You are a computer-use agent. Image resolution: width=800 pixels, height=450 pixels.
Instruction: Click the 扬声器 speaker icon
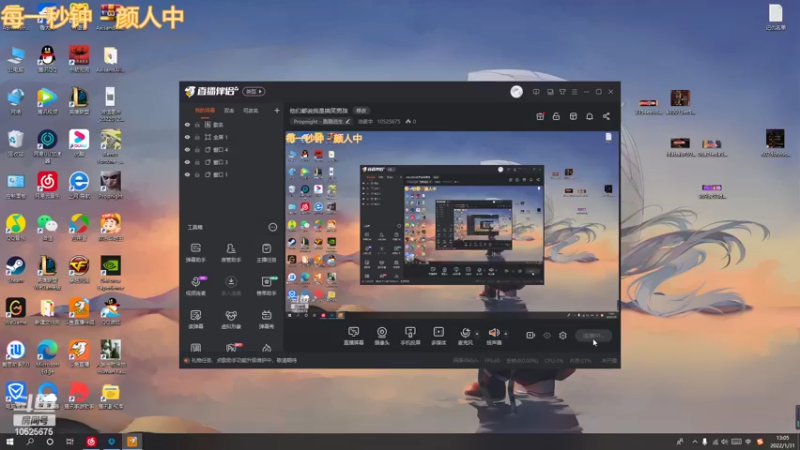click(493, 333)
